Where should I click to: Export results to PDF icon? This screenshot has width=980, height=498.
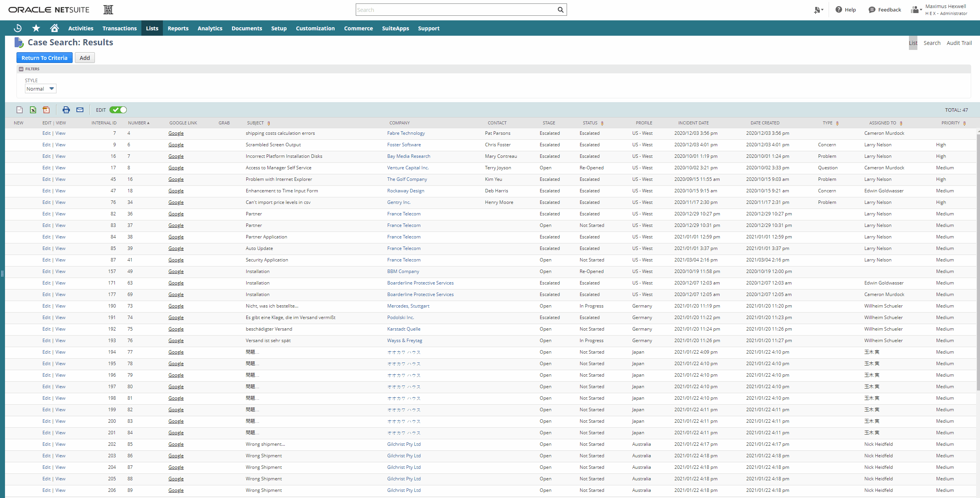tap(46, 110)
